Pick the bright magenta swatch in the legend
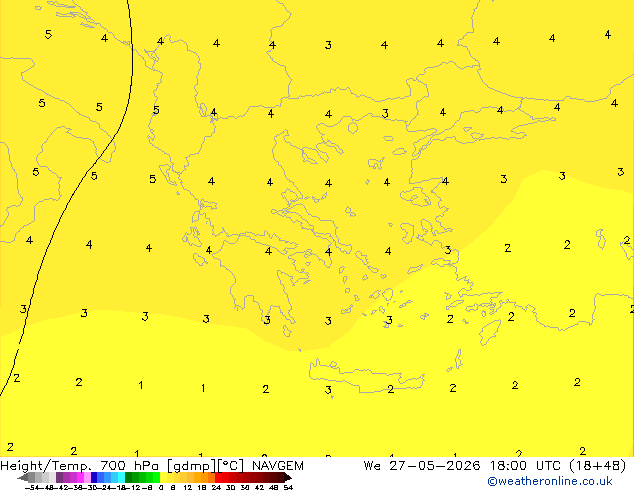Screen dimensions: 634x490 pos(80,477)
